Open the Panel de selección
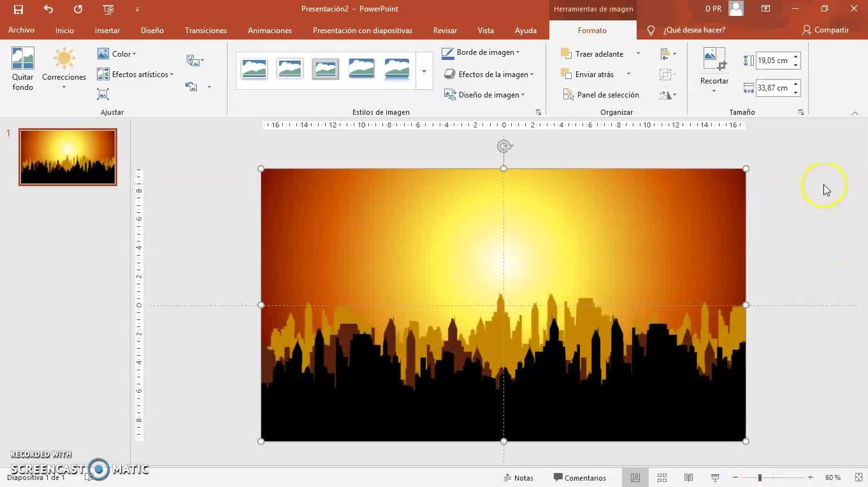 (x=601, y=95)
